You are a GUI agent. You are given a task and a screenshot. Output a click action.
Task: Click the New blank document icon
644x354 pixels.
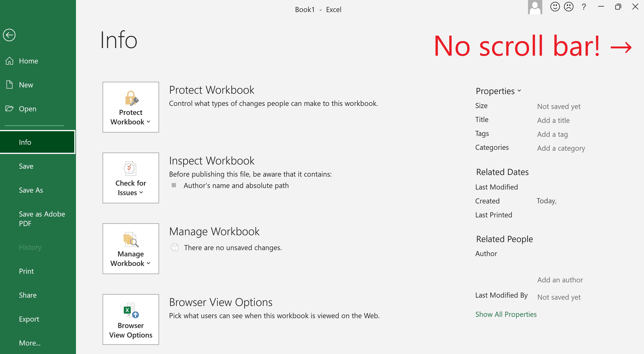point(9,85)
